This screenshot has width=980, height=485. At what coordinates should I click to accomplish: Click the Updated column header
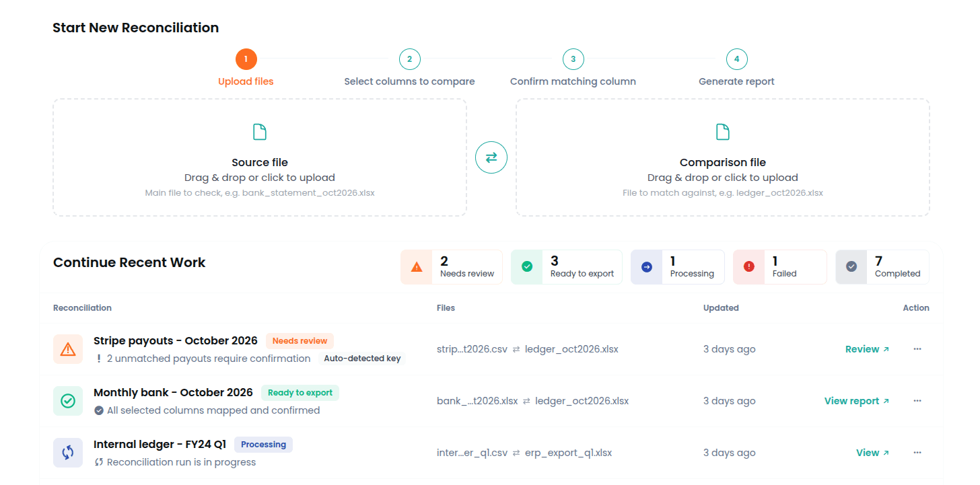pyautogui.click(x=721, y=308)
